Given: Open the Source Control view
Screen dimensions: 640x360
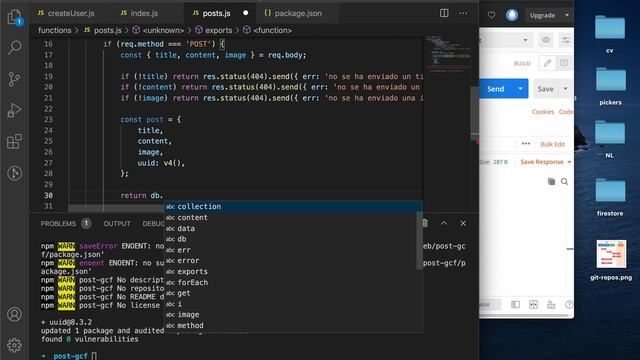Looking at the screenshot, I should coord(14,79).
